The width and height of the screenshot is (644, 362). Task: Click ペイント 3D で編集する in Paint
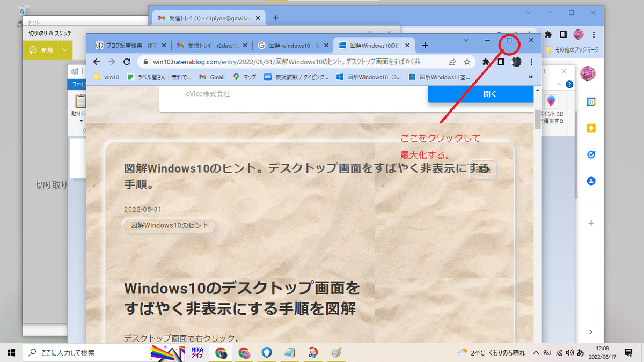(x=552, y=110)
